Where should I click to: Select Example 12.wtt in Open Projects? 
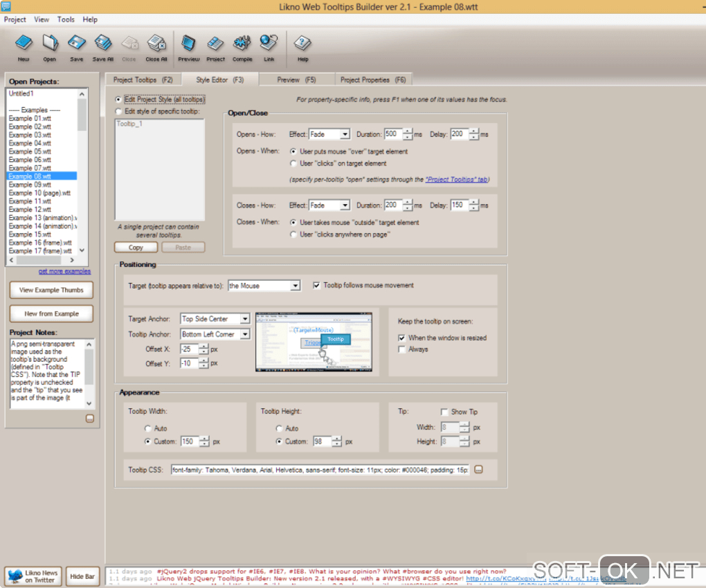click(x=30, y=210)
